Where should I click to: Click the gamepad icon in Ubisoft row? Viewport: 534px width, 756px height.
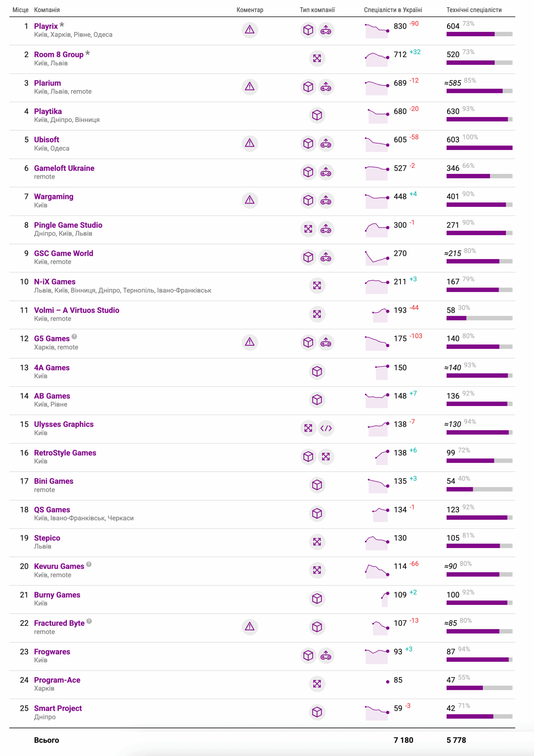point(326,144)
